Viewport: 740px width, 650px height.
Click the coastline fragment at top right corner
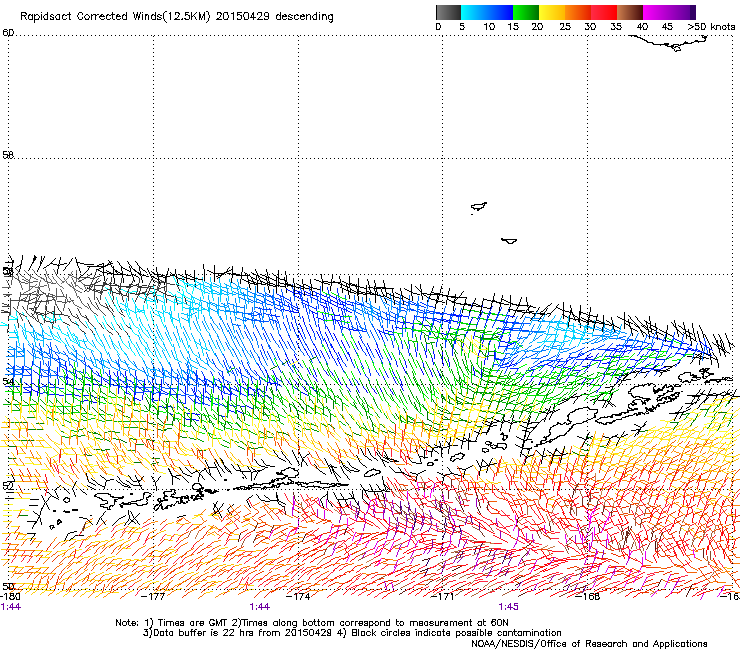(669, 42)
